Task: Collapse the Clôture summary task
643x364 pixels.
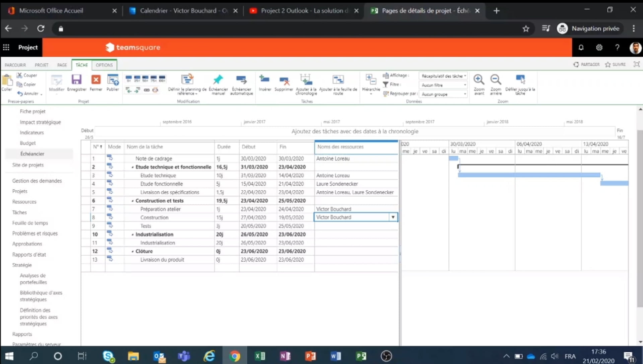Action: [133, 251]
